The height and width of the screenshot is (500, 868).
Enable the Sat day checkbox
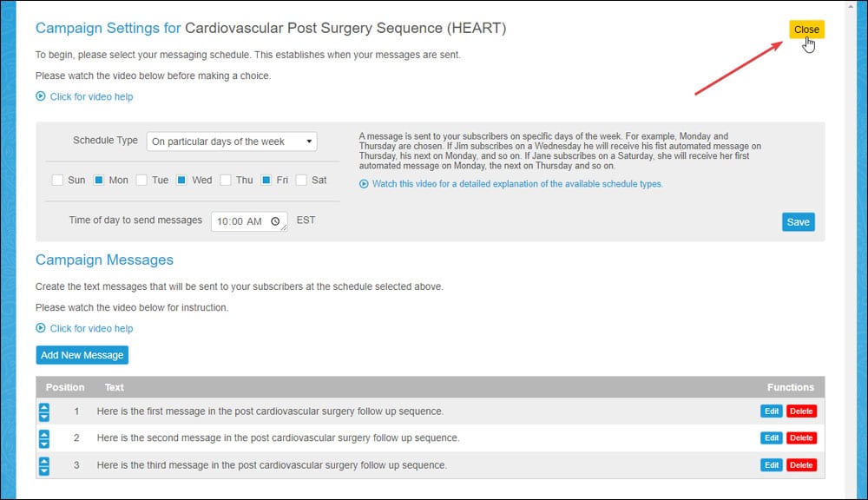pos(301,180)
